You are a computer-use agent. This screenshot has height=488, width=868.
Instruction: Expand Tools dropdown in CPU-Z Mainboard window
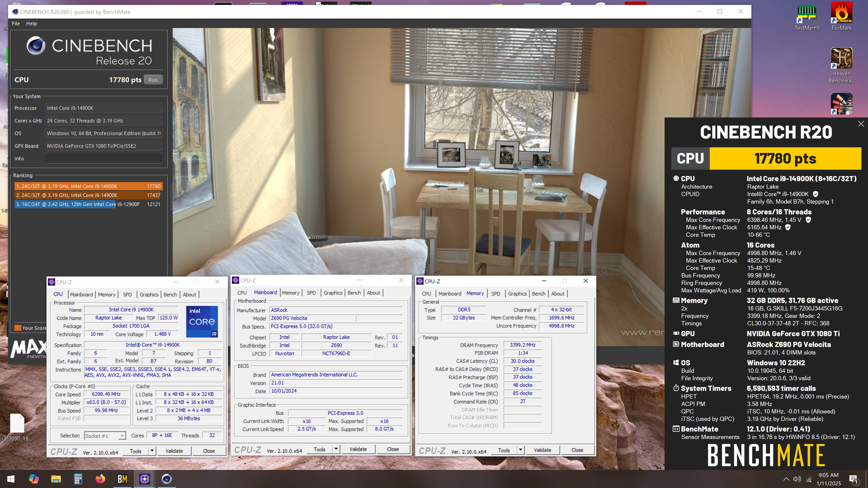336,449
